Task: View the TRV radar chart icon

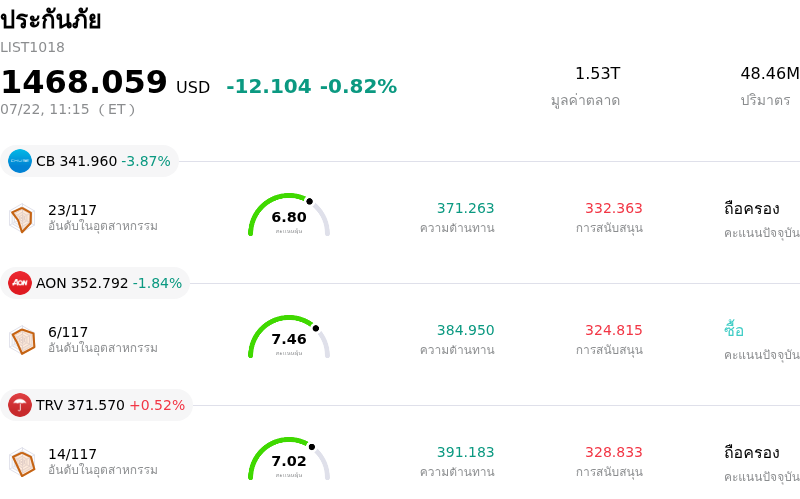Action: tap(22, 462)
